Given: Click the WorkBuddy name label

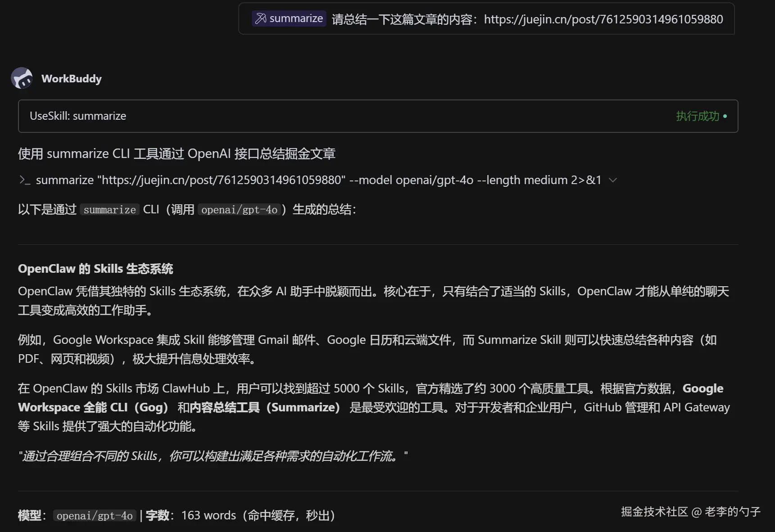Looking at the screenshot, I should tap(72, 79).
